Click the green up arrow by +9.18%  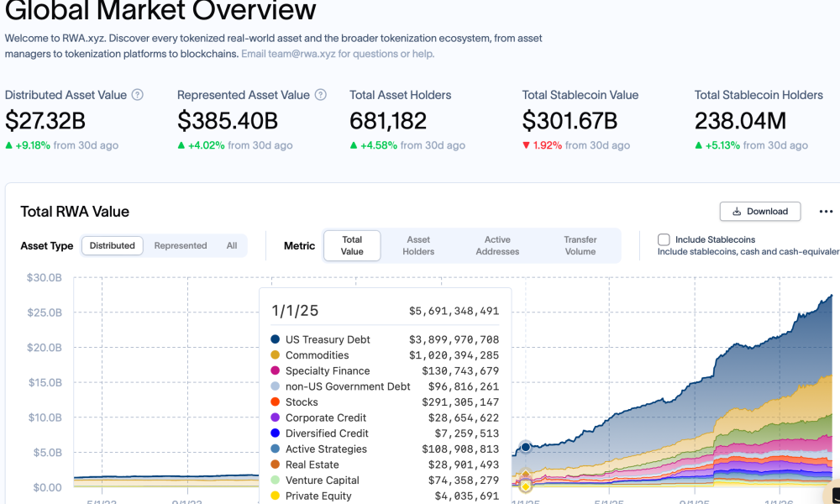tap(9, 145)
